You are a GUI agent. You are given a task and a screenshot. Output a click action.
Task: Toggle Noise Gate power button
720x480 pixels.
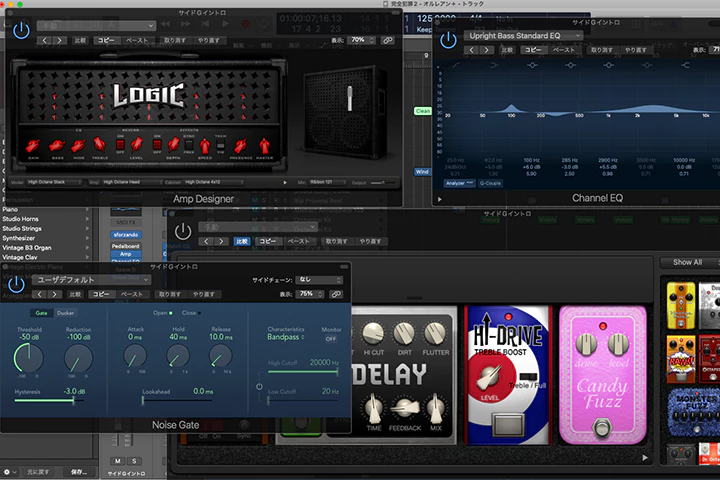[17, 284]
